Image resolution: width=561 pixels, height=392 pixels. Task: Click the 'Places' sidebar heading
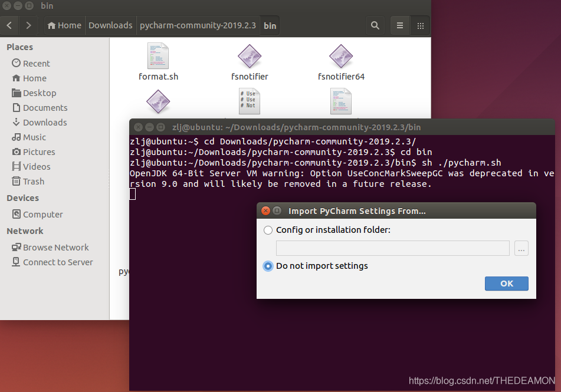coord(19,47)
